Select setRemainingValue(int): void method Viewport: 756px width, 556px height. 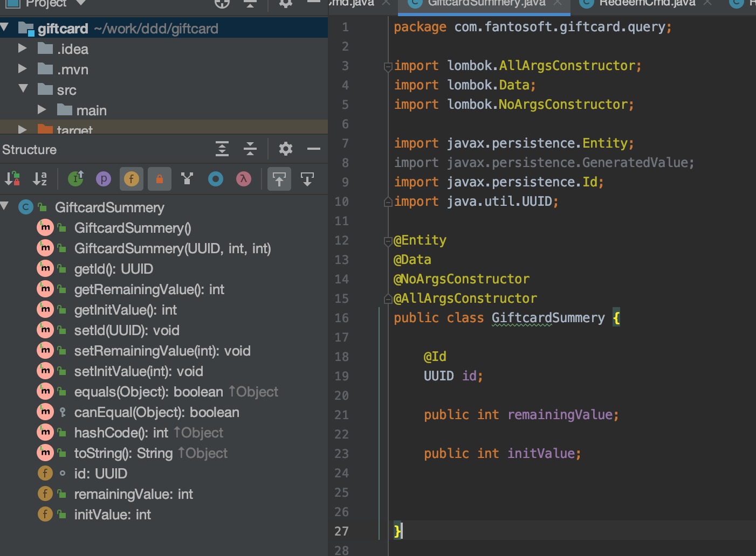coord(162,351)
